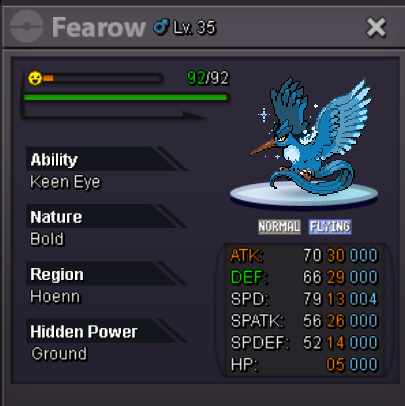This screenshot has width=405, height=406.
Task: Click the 92/92 HP counter
Action: click(208, 78)
